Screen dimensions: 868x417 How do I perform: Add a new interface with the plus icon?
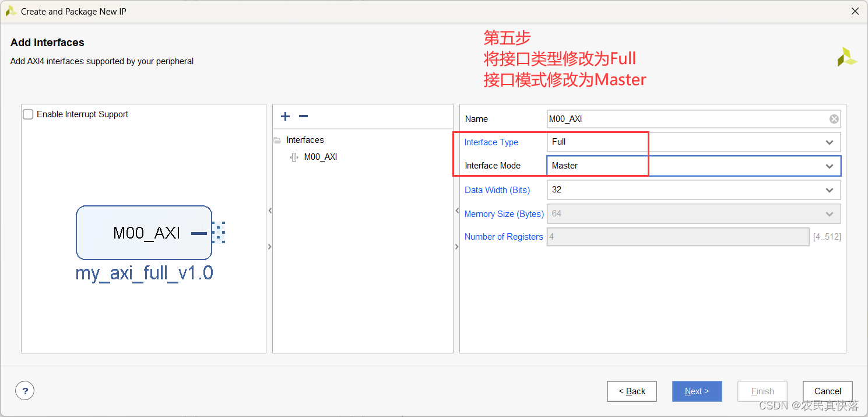coord(285,117)
